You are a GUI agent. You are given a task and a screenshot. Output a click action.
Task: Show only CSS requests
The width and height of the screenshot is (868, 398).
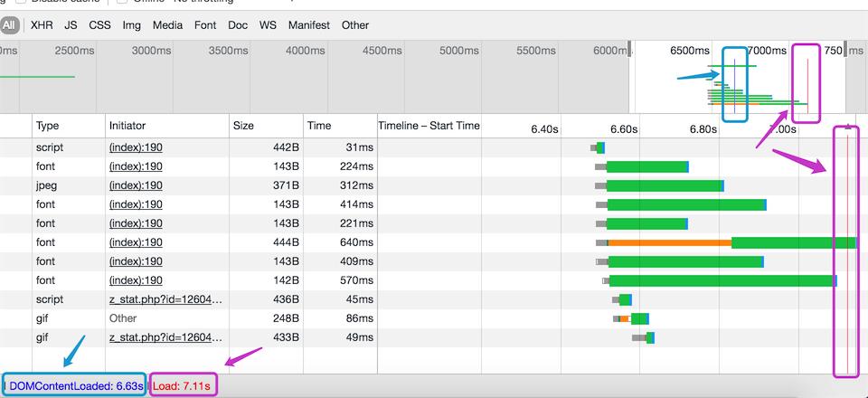tap(100, 25)
